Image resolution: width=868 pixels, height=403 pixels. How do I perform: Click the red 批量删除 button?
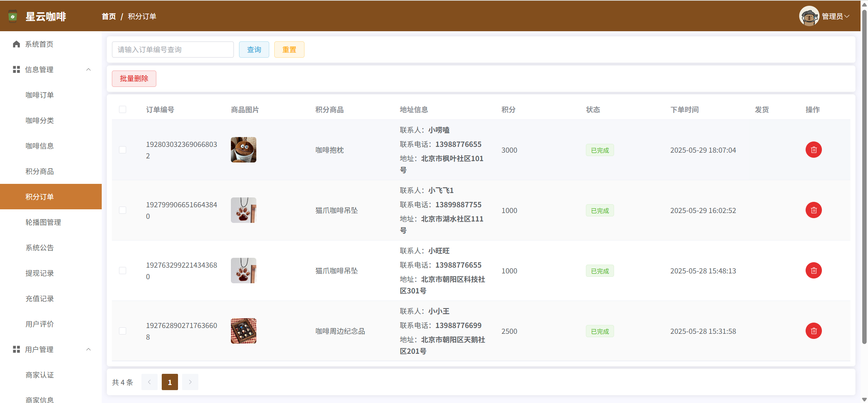click(134, 79)
